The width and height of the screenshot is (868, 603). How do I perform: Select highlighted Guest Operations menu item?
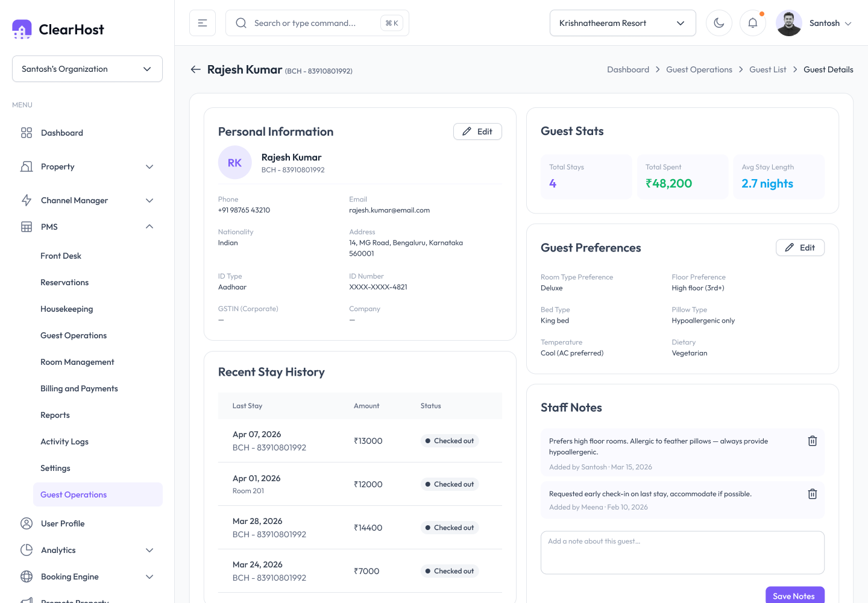click(x=98, y=494)
